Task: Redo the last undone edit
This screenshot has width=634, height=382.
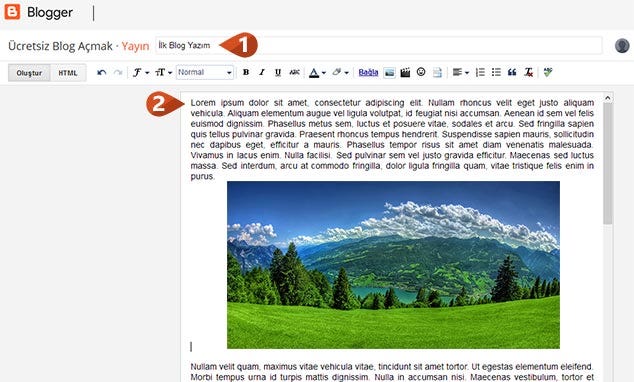Action: click(118, 73)
